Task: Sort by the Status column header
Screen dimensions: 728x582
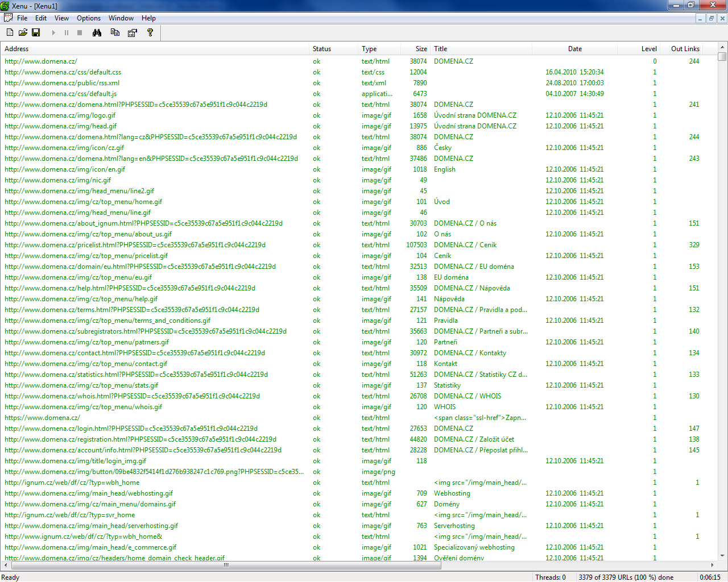Action: point(333,49)
